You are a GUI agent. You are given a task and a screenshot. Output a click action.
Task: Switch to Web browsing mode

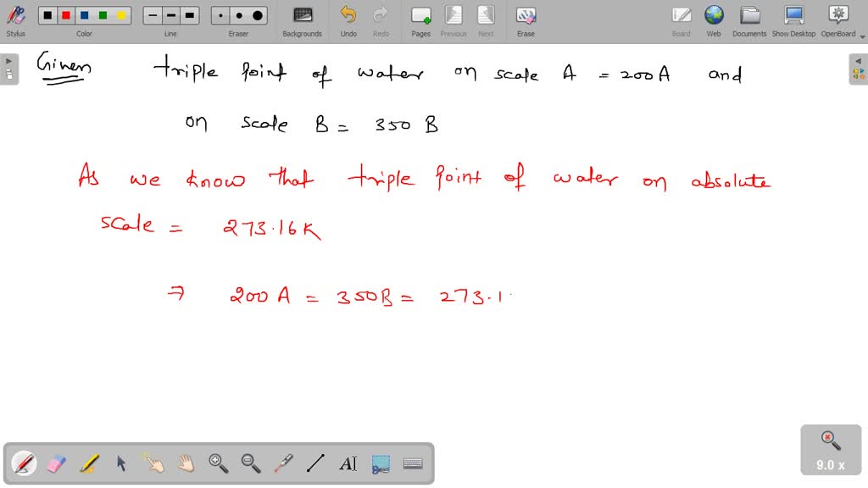coord(714,19)
